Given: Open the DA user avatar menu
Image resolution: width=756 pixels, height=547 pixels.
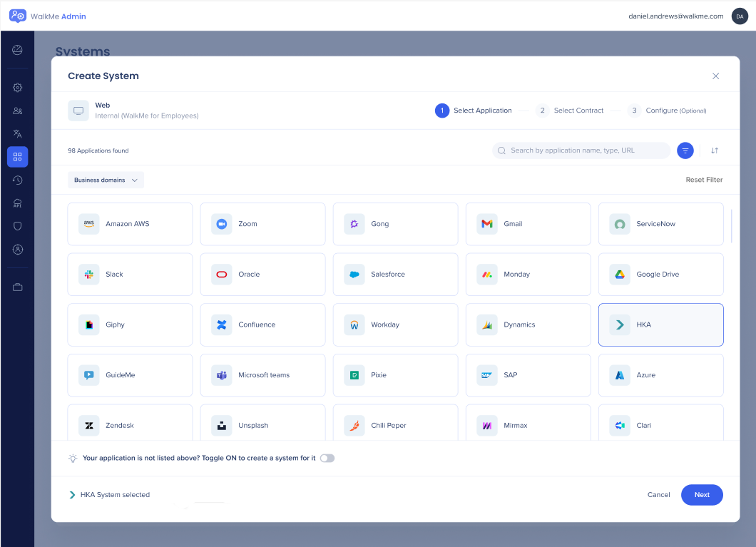Looking at the screenshot, I should (740, 16).
